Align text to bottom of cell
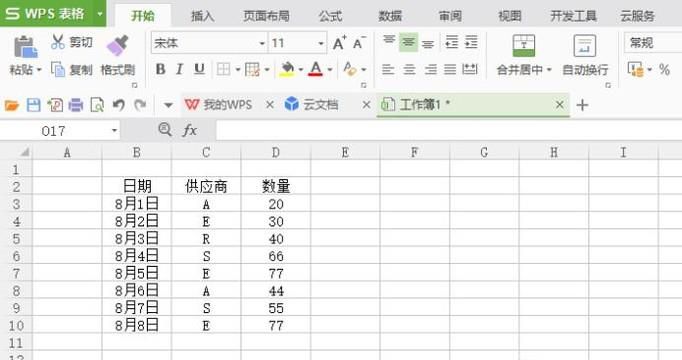The width and height of the screenshot is (682, 360). 428,43
